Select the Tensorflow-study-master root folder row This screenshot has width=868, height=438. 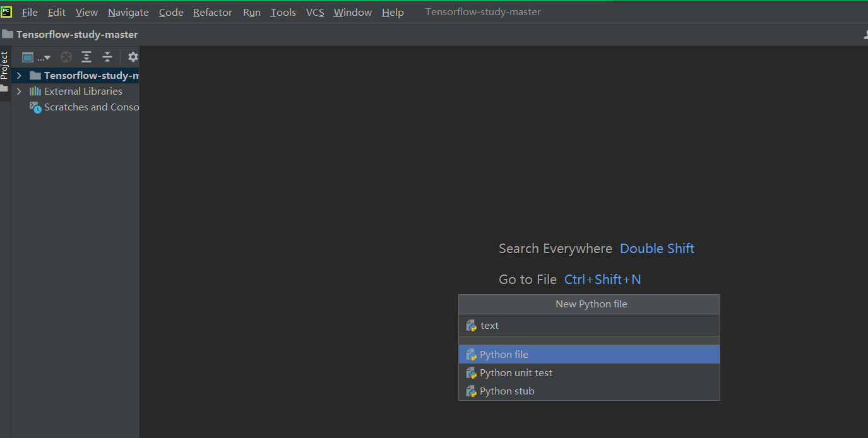point(75,76)
